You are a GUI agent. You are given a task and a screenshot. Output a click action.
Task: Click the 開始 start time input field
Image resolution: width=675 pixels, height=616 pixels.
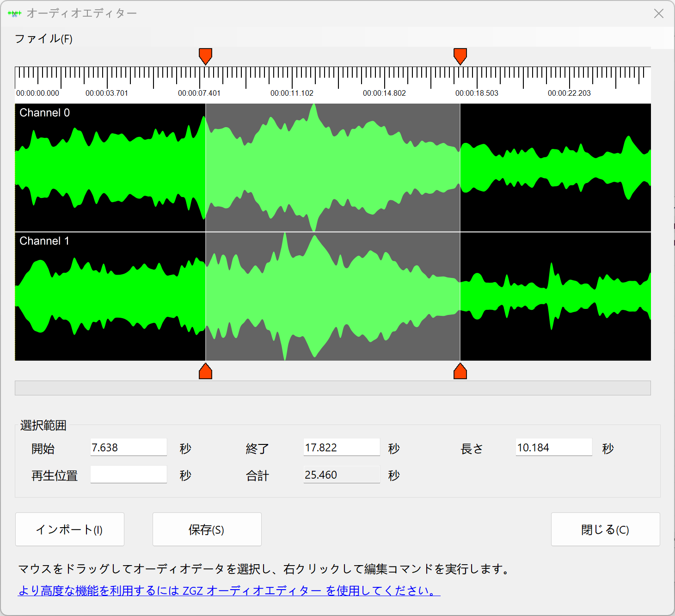pyautogui.click(x=129, y=447)
